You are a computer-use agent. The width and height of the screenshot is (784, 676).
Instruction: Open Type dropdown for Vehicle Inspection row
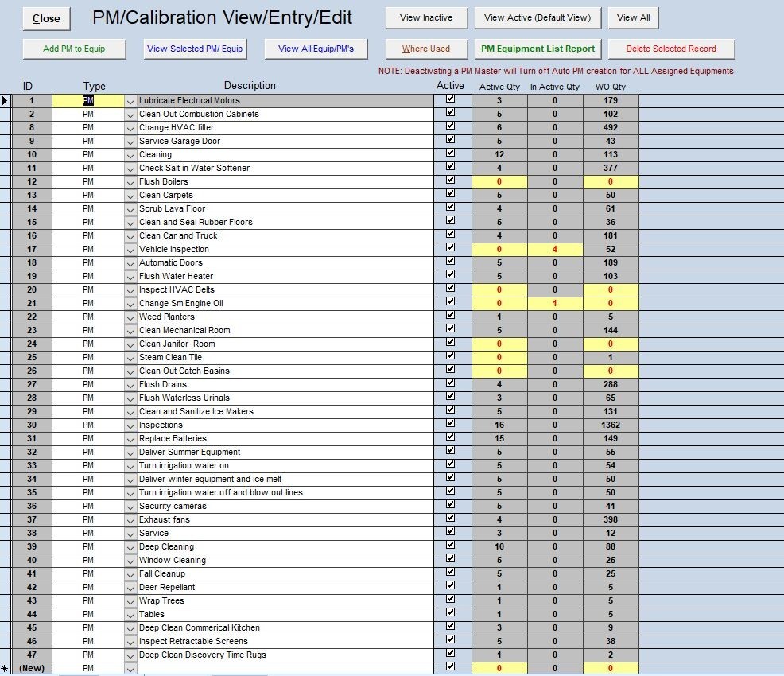(x=130, y=249)
